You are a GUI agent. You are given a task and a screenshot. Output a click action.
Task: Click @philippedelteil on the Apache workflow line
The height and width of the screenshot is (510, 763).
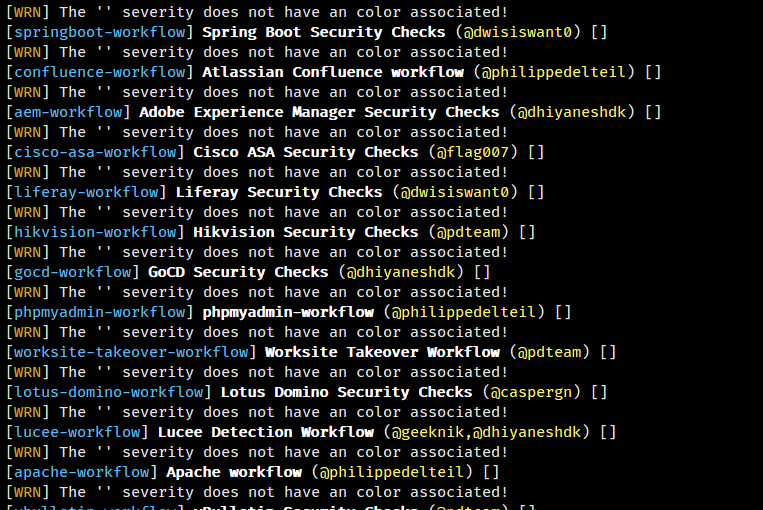coord(392,471)
